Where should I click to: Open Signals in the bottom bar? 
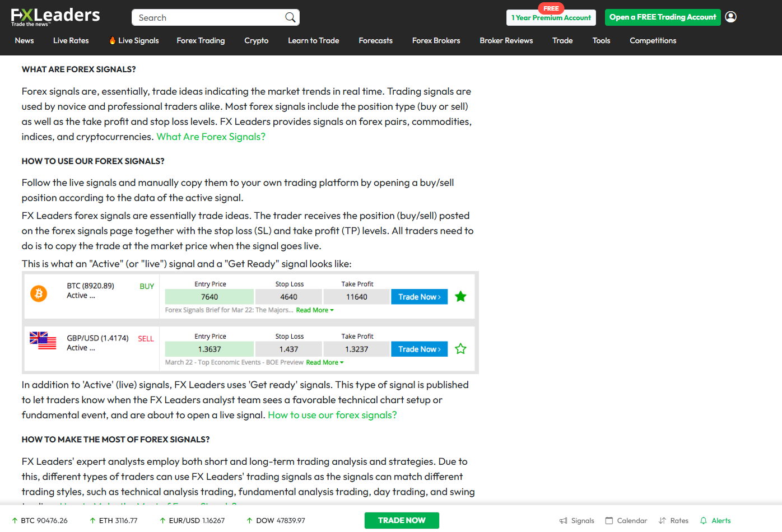(x=577, y=521)
